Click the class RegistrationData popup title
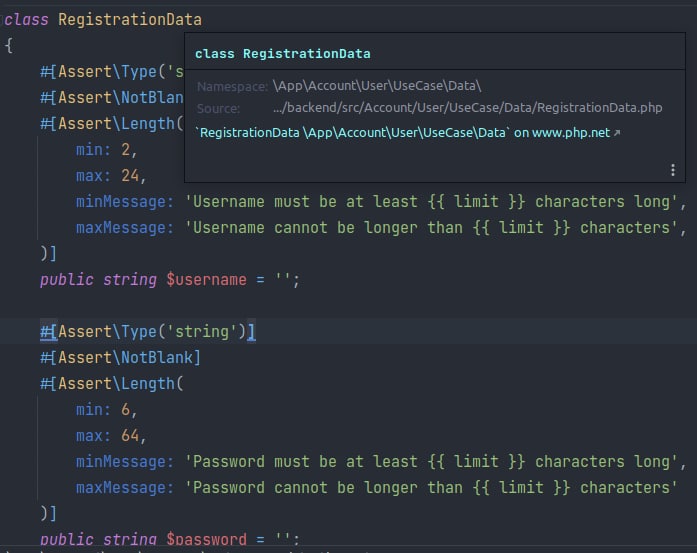Image resolution: width=697 pixels, height=553 pixels. [283, 54]
